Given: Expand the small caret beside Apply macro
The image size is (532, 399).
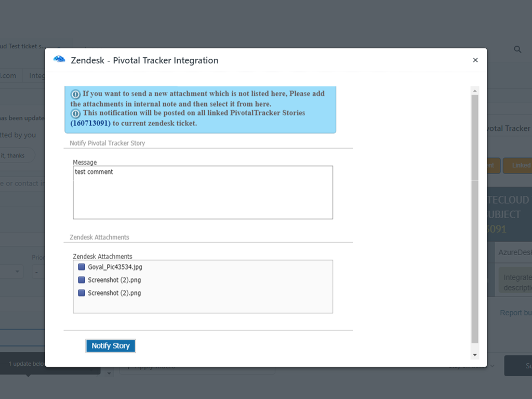Looking at the screenshot, I should [x=109, y=373].
